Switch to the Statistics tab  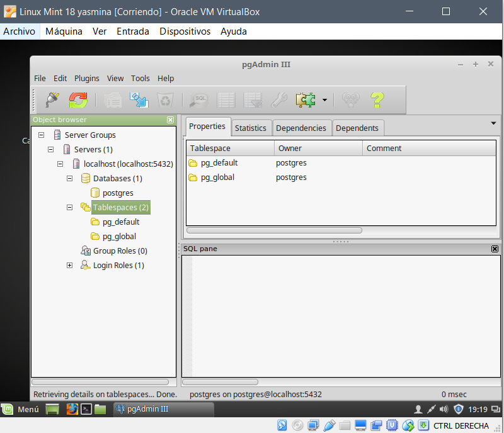coord(251,127)
